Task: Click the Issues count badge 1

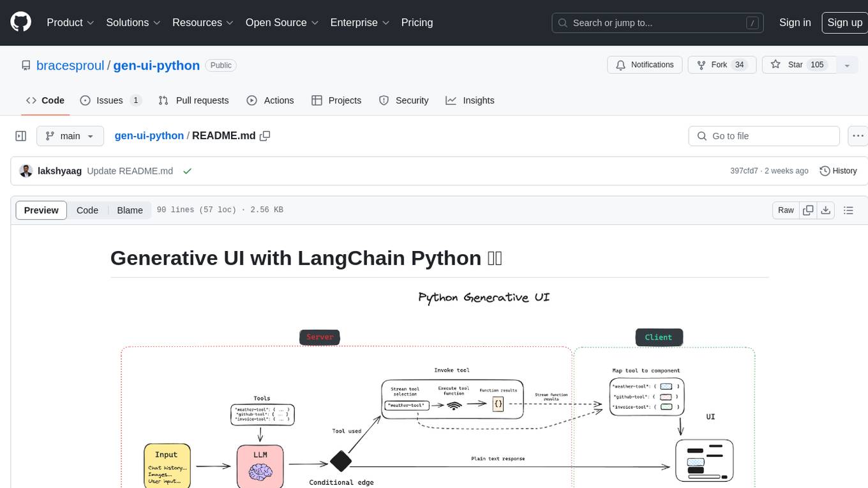Action: [x=135, y=100]
